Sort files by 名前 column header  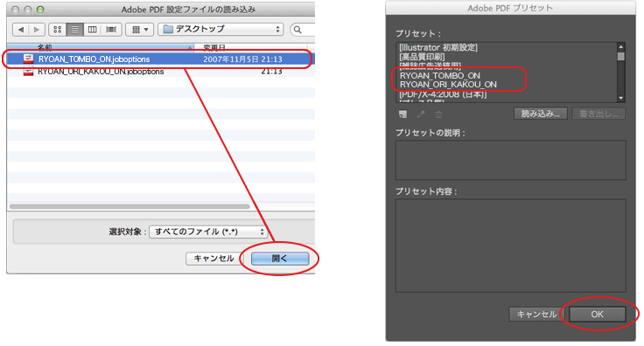click(101, 47)
